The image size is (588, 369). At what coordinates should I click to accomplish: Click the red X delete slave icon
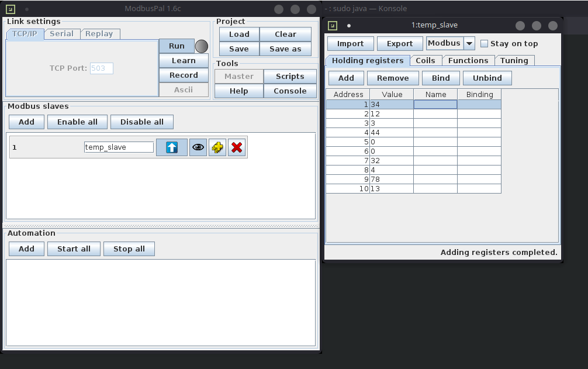237,147
